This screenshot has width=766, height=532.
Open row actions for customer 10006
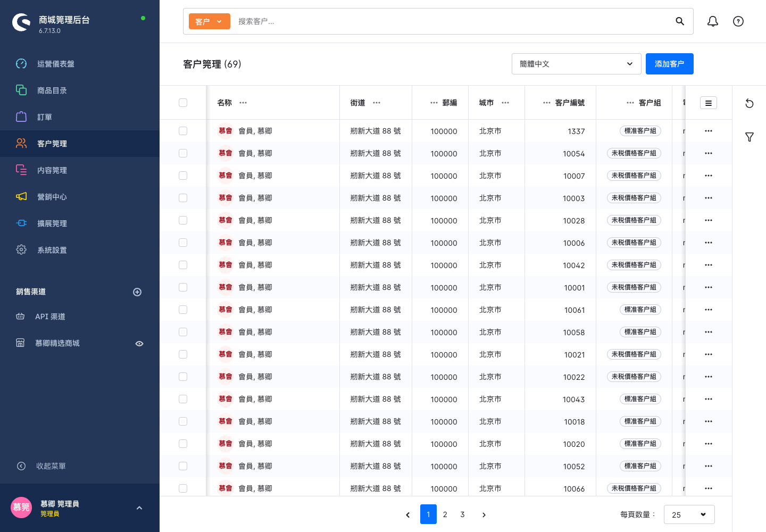click(x=709, y=243)
